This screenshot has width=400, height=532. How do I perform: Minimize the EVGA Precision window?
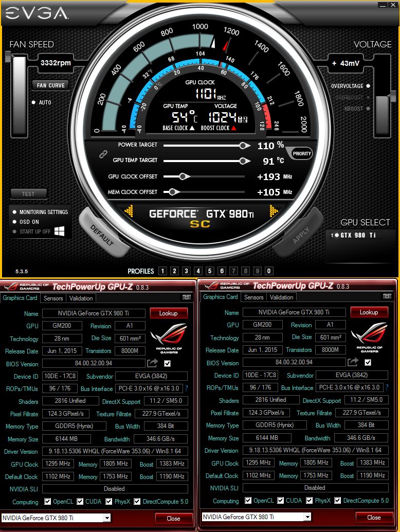point(383,5)
